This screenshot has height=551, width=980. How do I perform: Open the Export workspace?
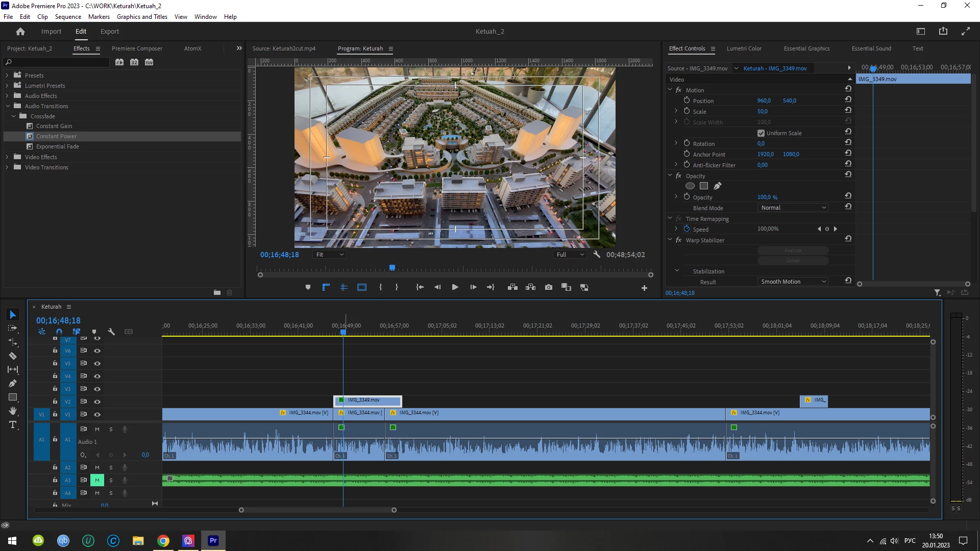[110, 32]
